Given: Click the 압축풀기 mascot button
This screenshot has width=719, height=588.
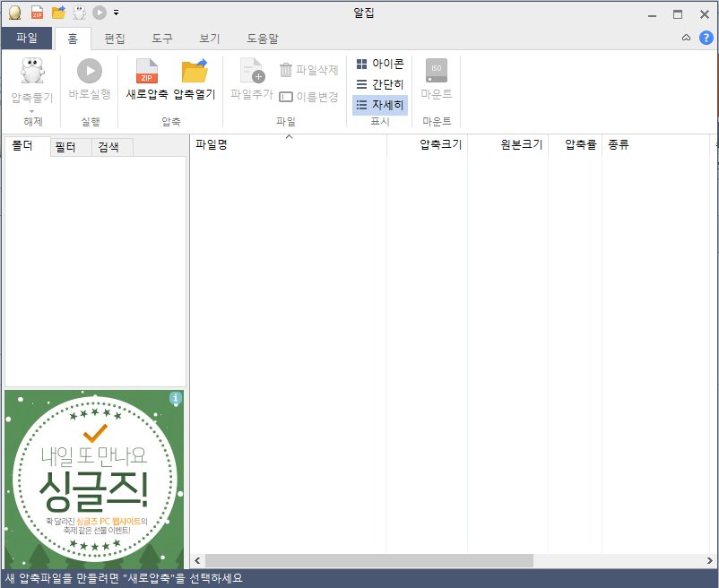Looking at the screenshot, I should click(x=32, y=71).
